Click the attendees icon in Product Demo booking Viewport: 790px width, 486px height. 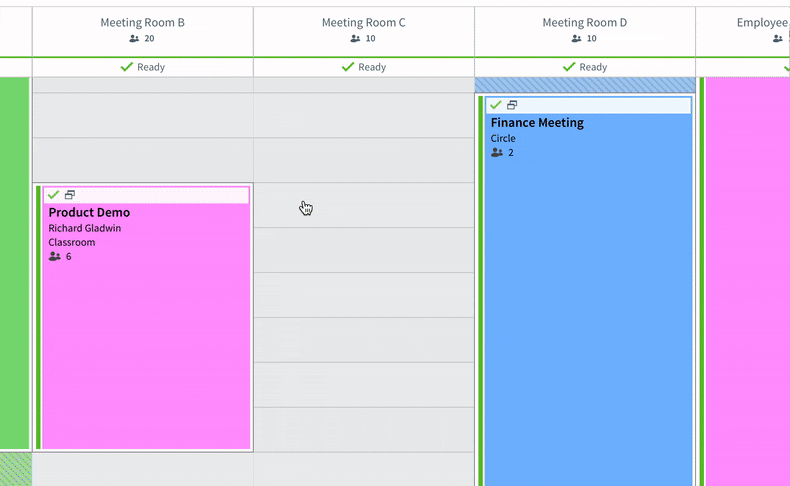(54, 256)
